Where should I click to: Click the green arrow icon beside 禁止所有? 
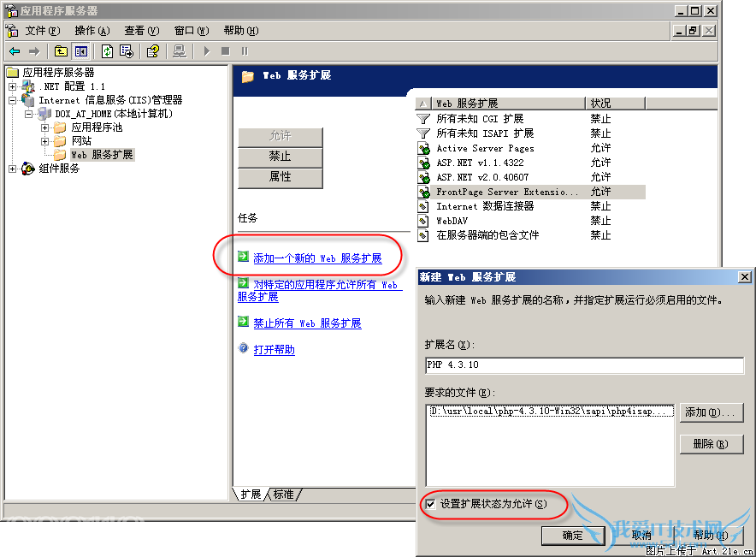pyautogui.click(x=244, y=322)
